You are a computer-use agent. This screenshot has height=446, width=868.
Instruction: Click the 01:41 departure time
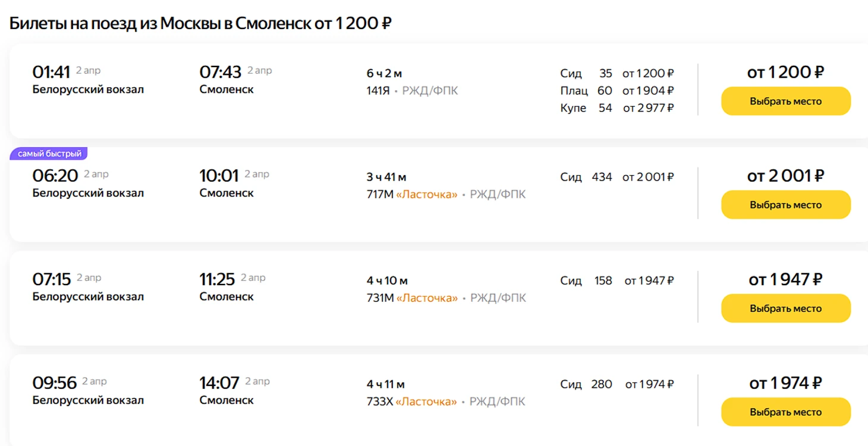tap(51, 72)
